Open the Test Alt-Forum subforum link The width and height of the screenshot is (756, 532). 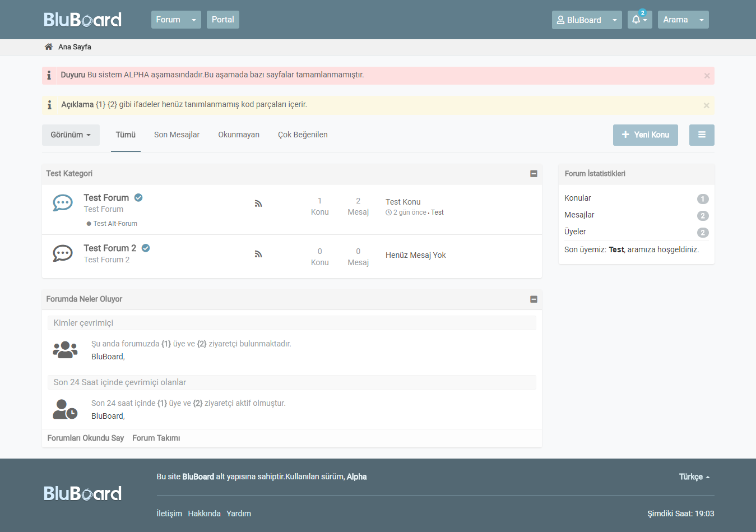pos(115,224)
